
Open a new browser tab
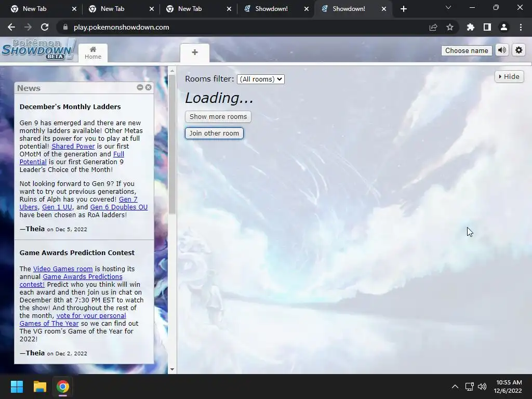pos(403,9)
